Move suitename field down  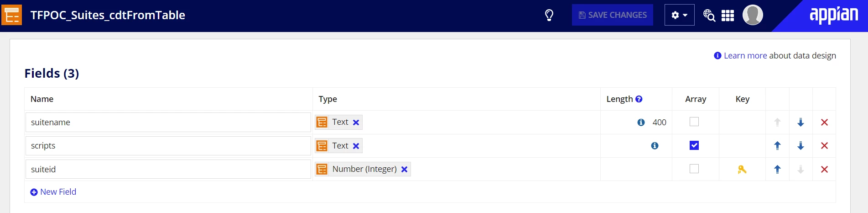pos(800,122)
